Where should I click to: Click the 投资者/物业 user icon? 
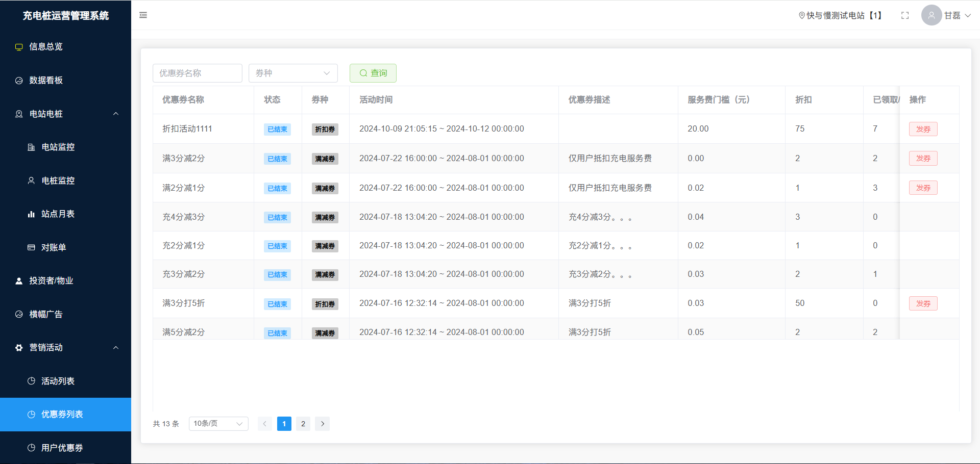click(x=19, y=281)
